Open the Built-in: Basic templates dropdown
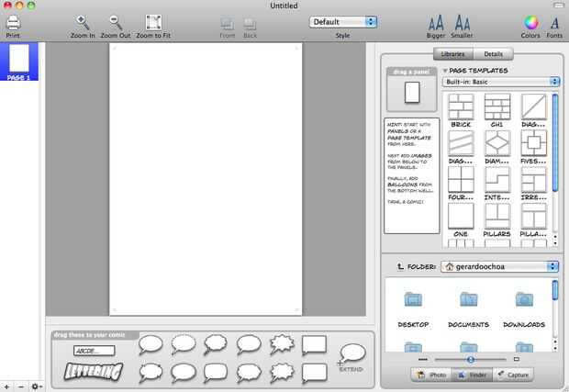 point(501,82)
